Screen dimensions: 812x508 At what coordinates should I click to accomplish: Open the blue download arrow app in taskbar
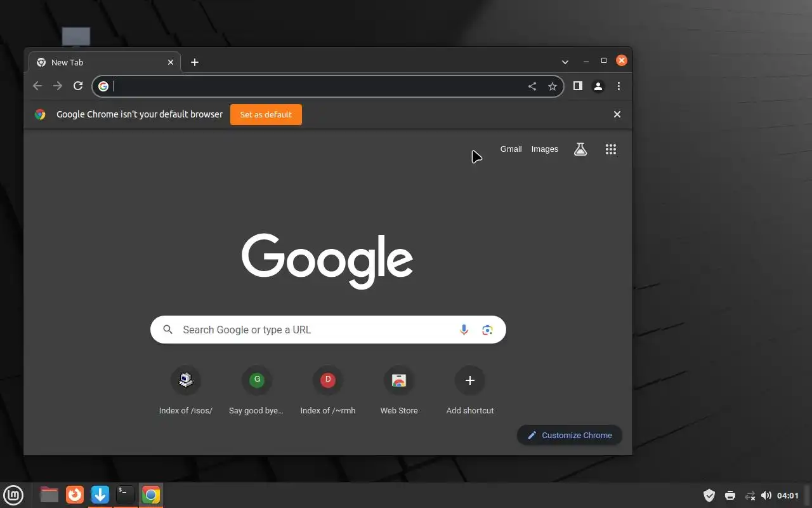point(100,495)
